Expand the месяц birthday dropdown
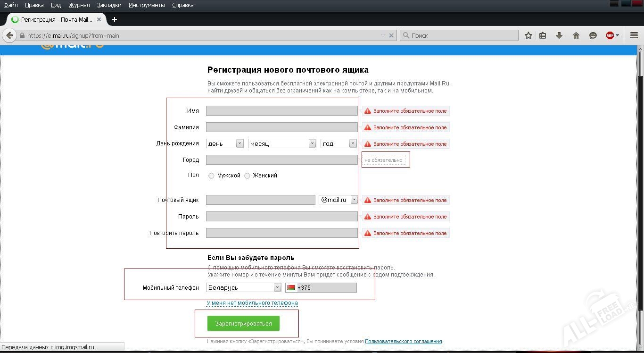 (282, 143)
